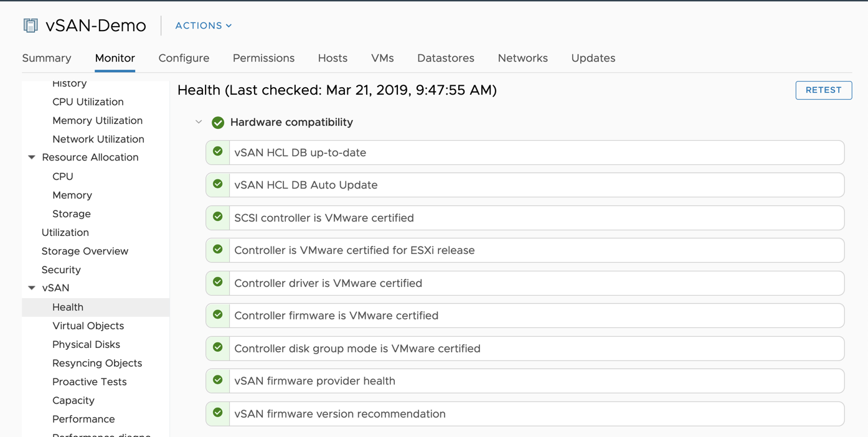Click green check for vSAN firmware provider health
The image size is (868, 437).
218,380
